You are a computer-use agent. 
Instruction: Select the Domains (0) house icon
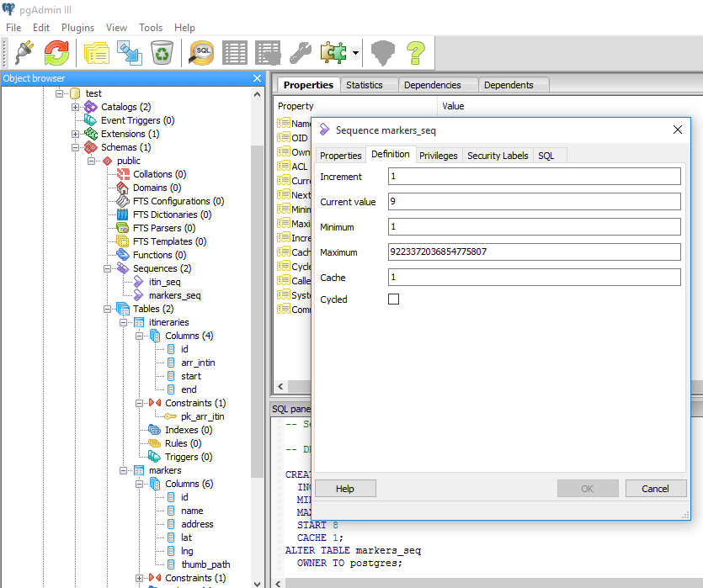tap(122, 188)
